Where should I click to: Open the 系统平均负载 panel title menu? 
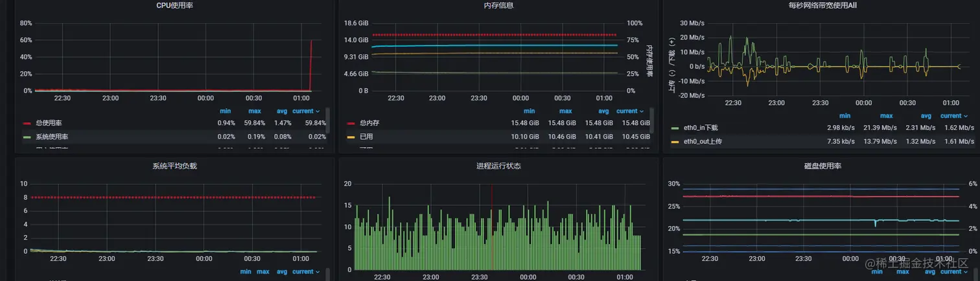click(174, 166)
